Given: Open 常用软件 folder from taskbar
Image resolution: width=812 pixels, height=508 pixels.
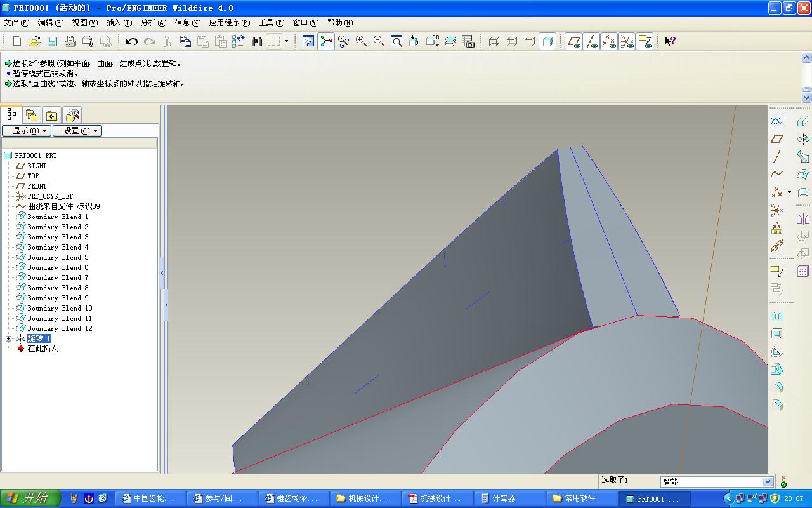Looking at the screenshot, I should tap(582, 498).
